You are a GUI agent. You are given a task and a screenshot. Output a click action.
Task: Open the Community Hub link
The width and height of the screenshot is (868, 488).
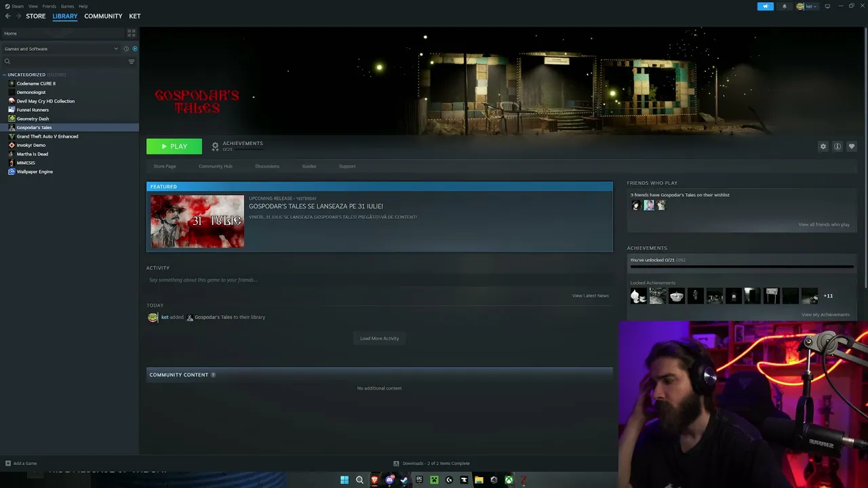[216, 166]
